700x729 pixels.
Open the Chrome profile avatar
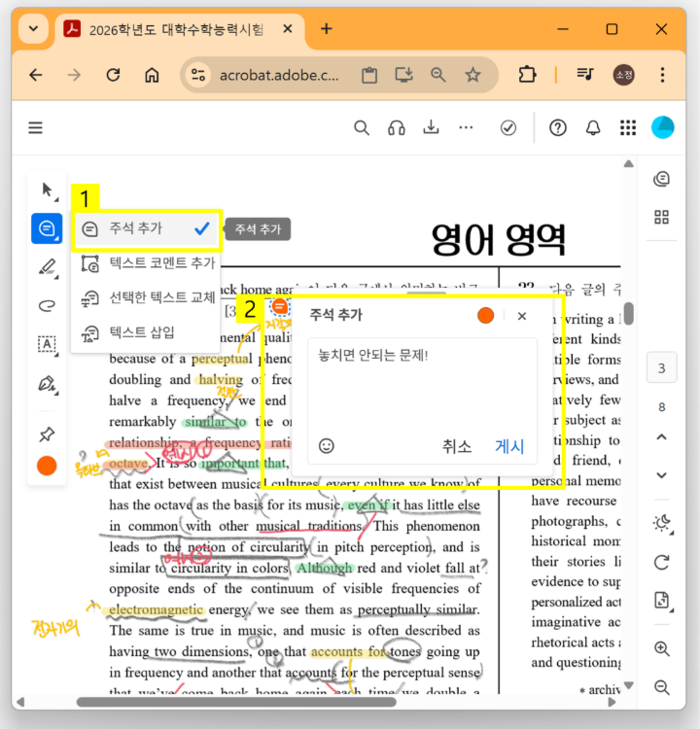point(624,75)
